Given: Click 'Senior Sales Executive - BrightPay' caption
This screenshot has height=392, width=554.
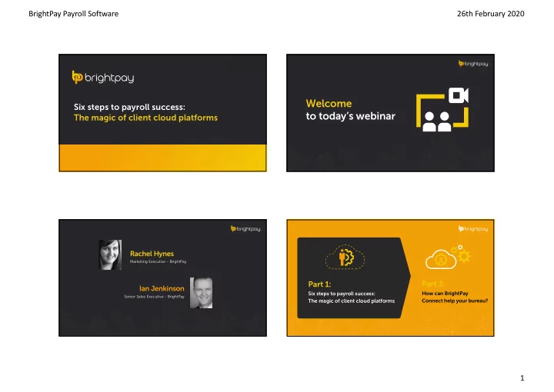Looking at the screenshot, I should [154, 297].
